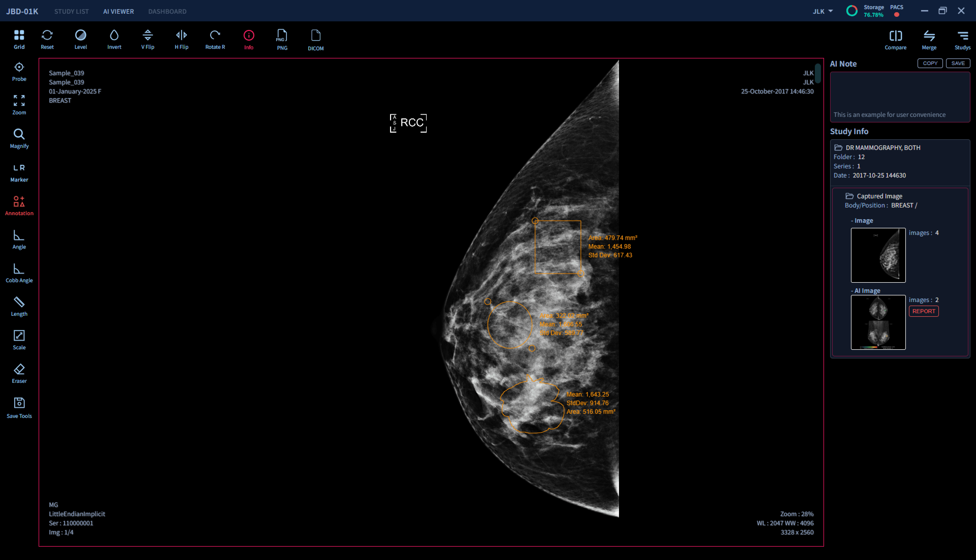
Task: Collapse the Captured Image folder
Action: pos(849,196)
